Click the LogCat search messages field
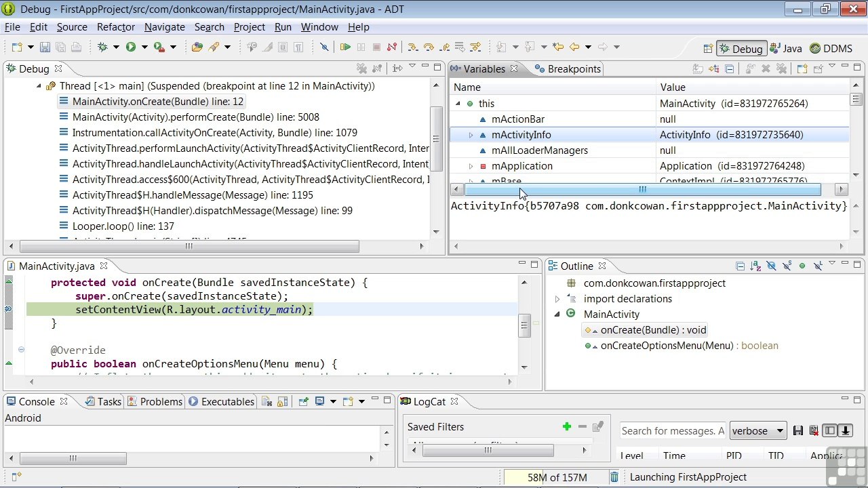 click(673, 430)
